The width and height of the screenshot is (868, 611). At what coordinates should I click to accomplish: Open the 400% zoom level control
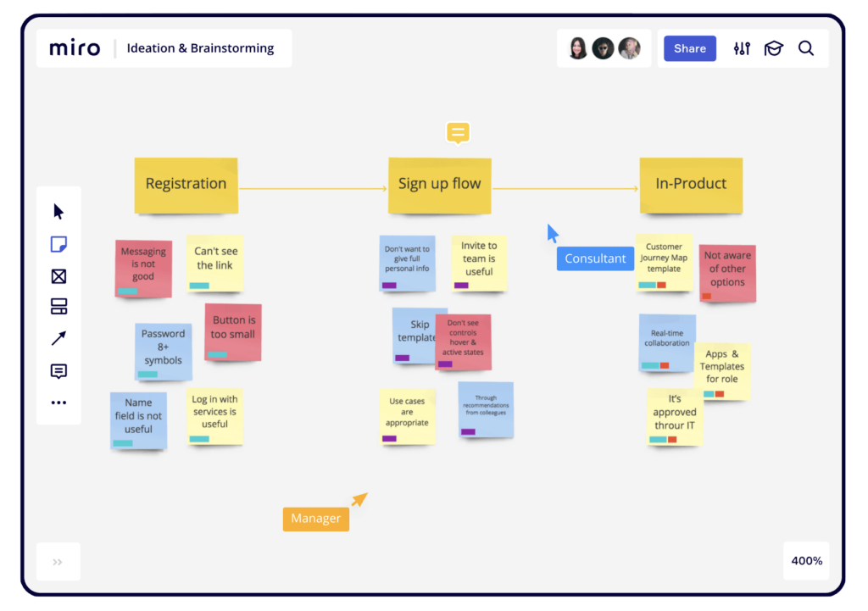(807, 561)
